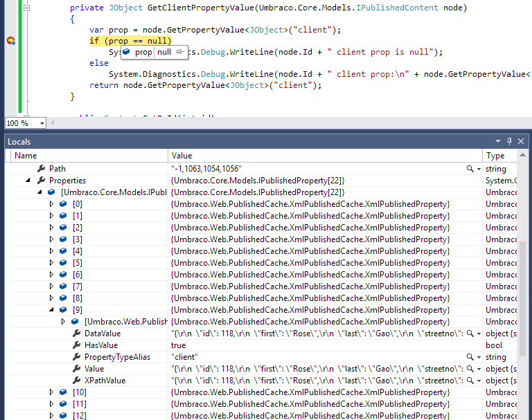Open visualizer dropdown arrow for DataValue row
The image size is (532, 420).
tap(479, 334)
